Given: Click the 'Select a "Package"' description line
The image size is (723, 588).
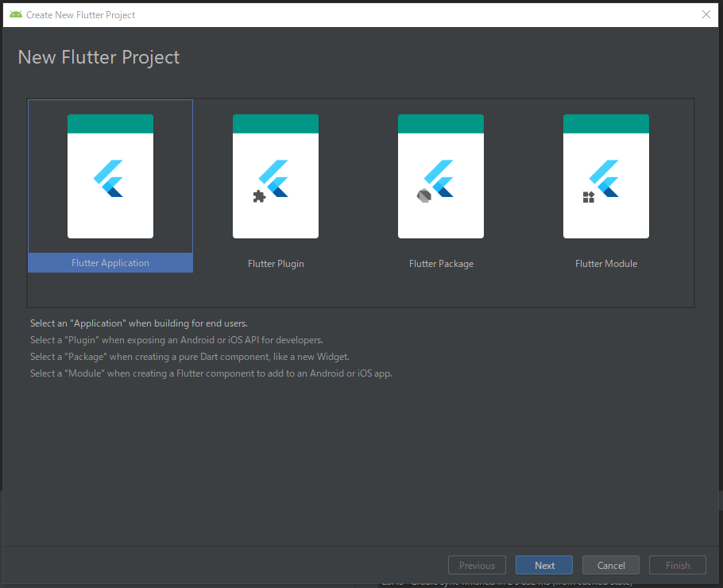Looking at the screenshot, I should (190, 357).
